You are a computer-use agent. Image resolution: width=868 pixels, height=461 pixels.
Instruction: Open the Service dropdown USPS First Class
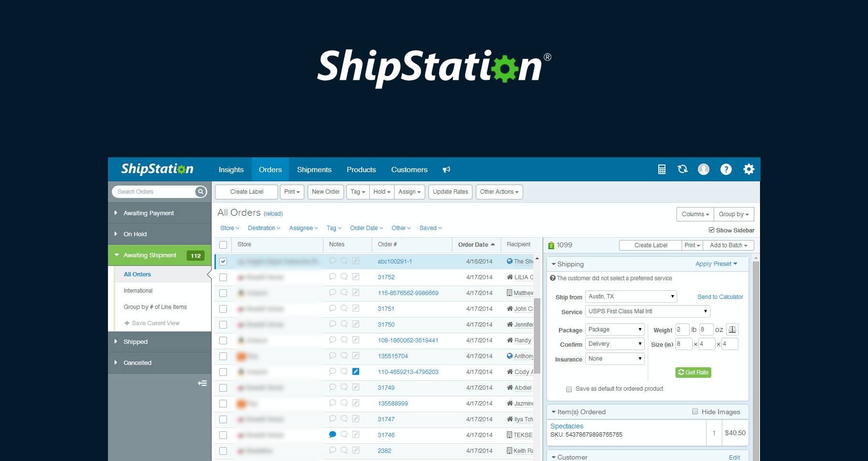tap(647, 311)
